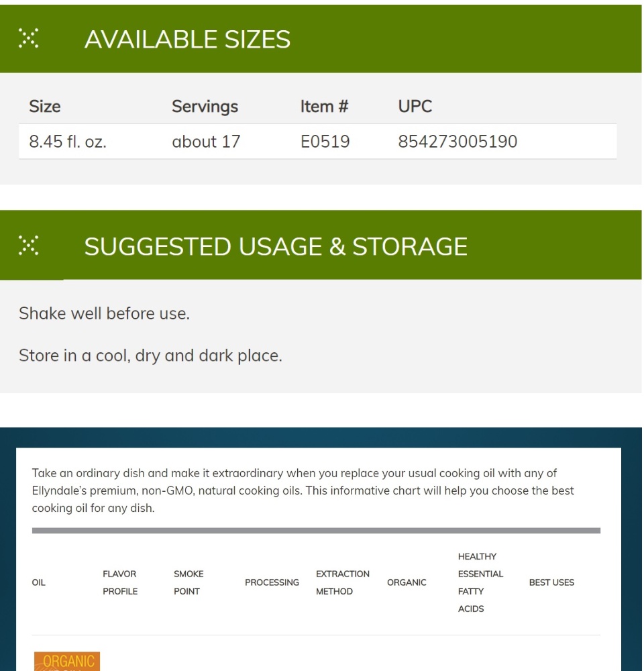Click the UPC column header
The height and width of the screenshot is (671, 644).
tap(415, 106)
